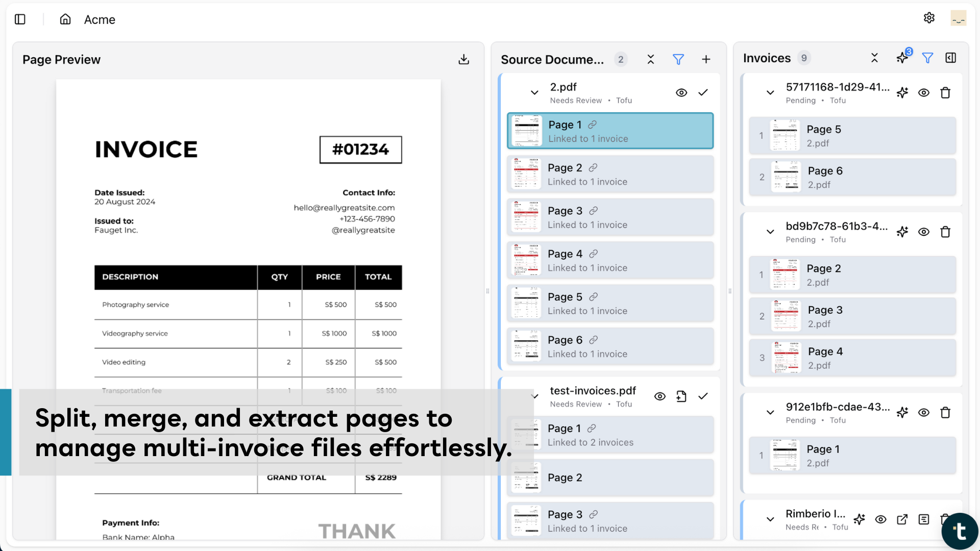Open settings gear icon
This screenshot has height=551, width=980.
[929, 18]
